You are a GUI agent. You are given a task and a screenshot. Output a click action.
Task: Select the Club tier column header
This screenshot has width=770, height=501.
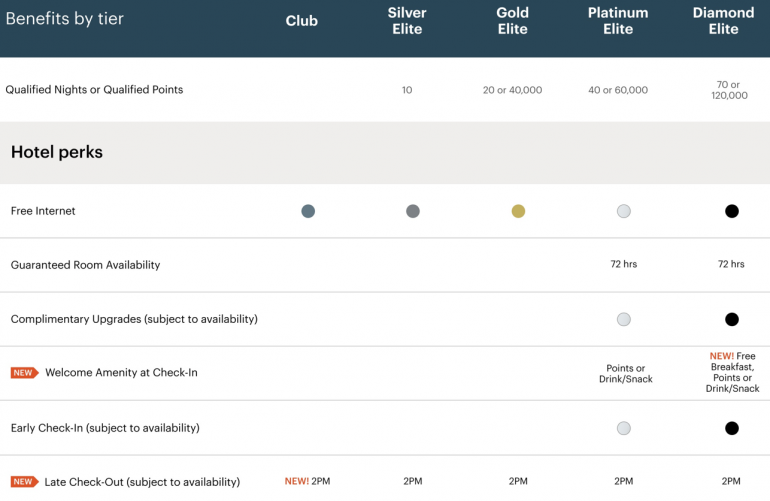coord(303,21)
